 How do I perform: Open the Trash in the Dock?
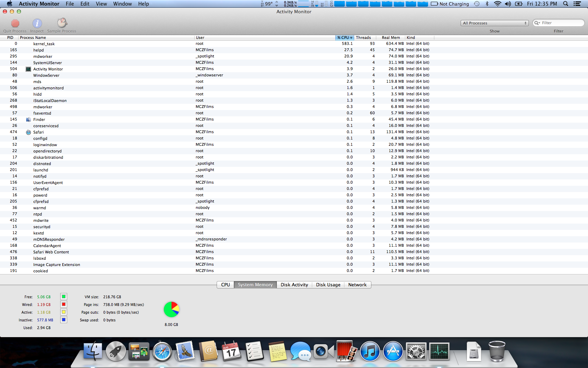coord(497,352)
